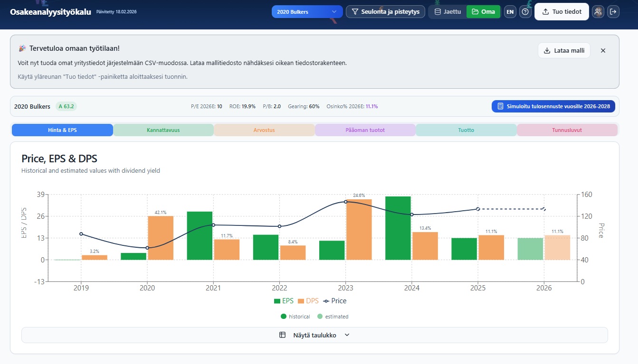The width and height of the screenshot is (638, 364).
Task: Dismiss the welcome banner with X
Action: tap(603, 50)
